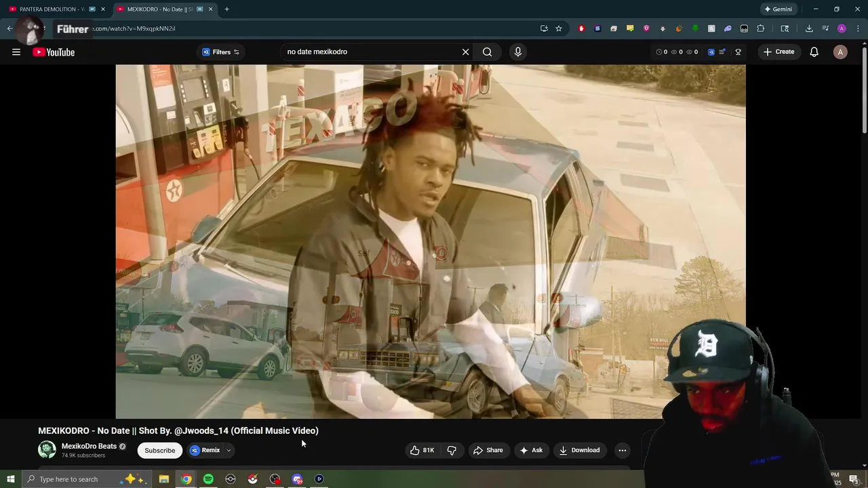
Task: Click the taskbar 'Type here to search' box
Action: [87, 479]
